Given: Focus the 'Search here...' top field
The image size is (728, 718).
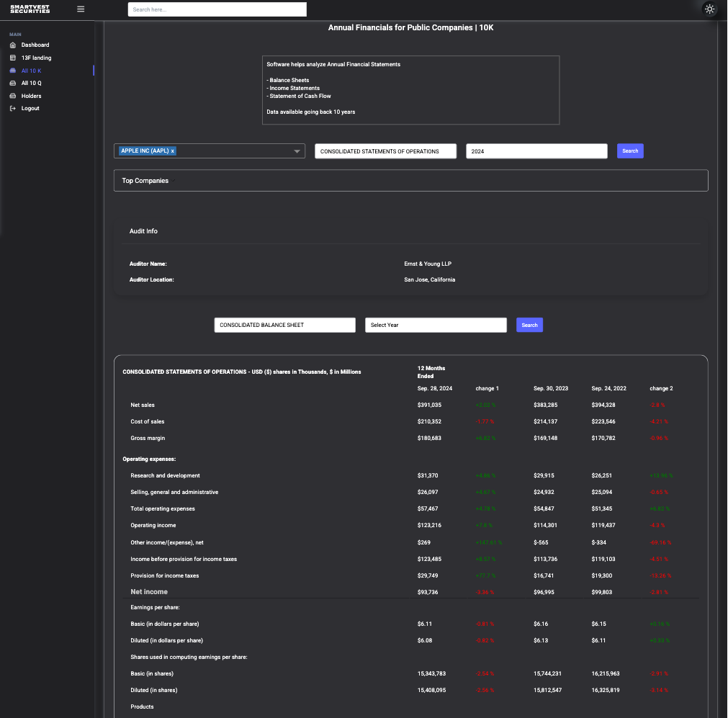Looking at the screenshot, I should 217,9.
